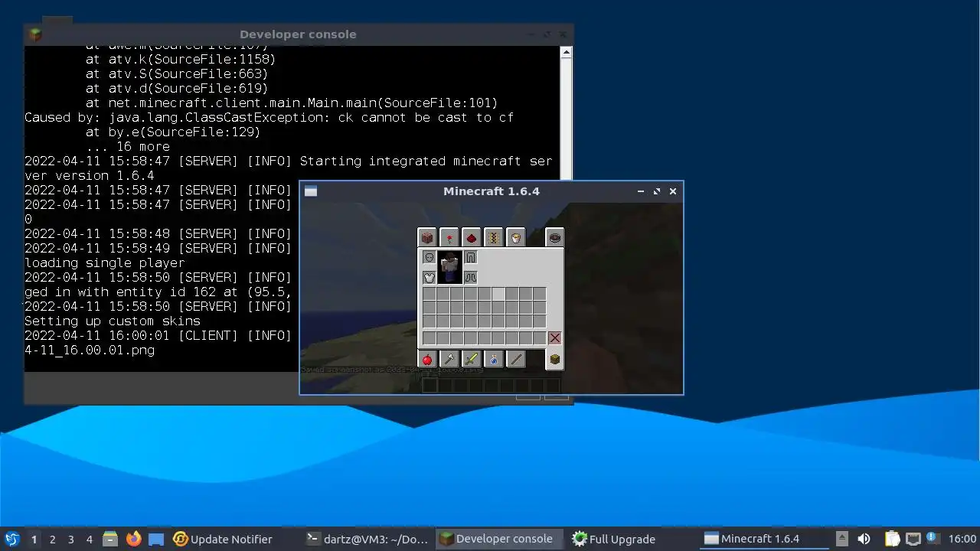The width and height of the screenshot is (980, 551).
Task: Click the player model preview
Action: (450, 267)
